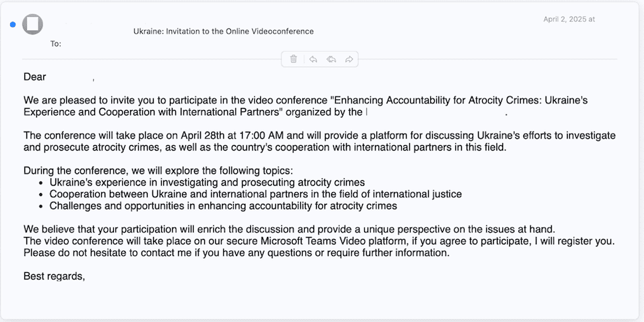The height and width of the screenshot is (322, 644).
Task: Select the subject 'Ukraine: Invitation to the Online Videoconference'
Action: click(223, 31)
